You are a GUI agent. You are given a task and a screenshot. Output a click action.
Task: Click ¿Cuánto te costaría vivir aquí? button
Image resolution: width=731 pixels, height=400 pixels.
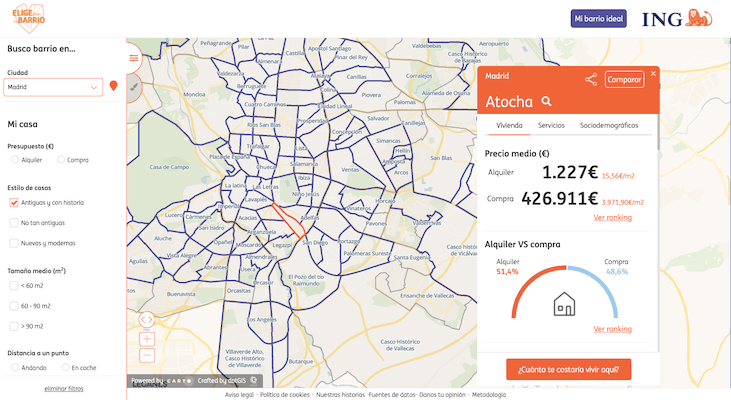click(x=568, y=369)
